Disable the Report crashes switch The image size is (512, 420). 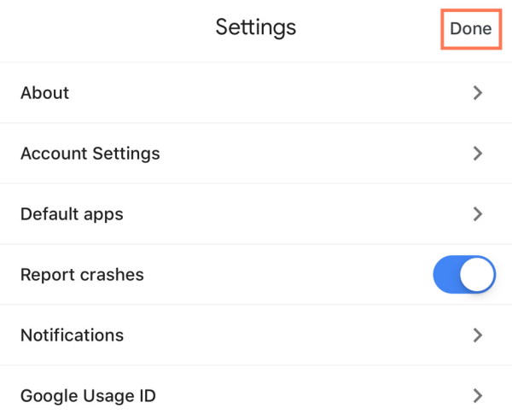point(464,275)
